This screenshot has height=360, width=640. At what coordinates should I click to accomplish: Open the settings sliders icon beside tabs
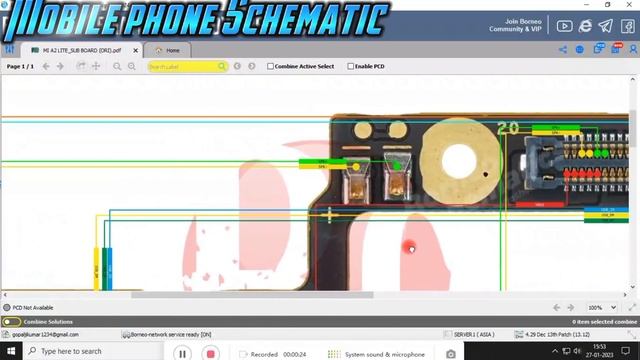click(x=9, y=50)
